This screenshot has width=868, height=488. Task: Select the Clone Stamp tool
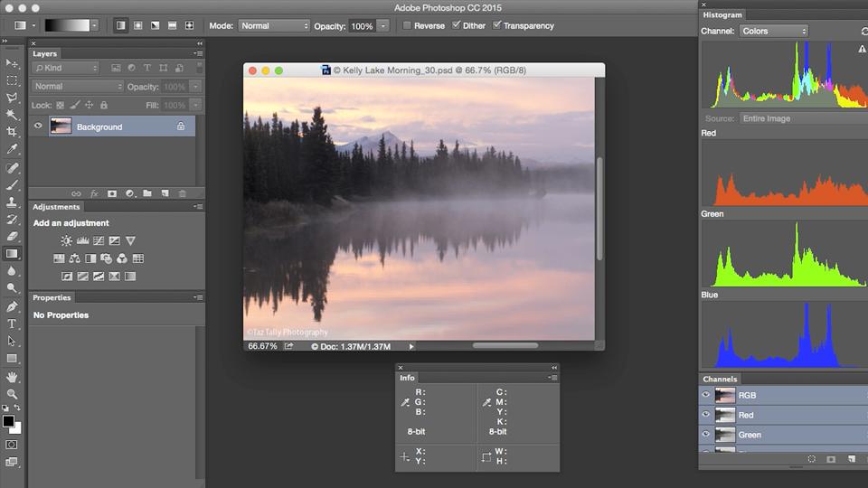(x=12, y=202)
